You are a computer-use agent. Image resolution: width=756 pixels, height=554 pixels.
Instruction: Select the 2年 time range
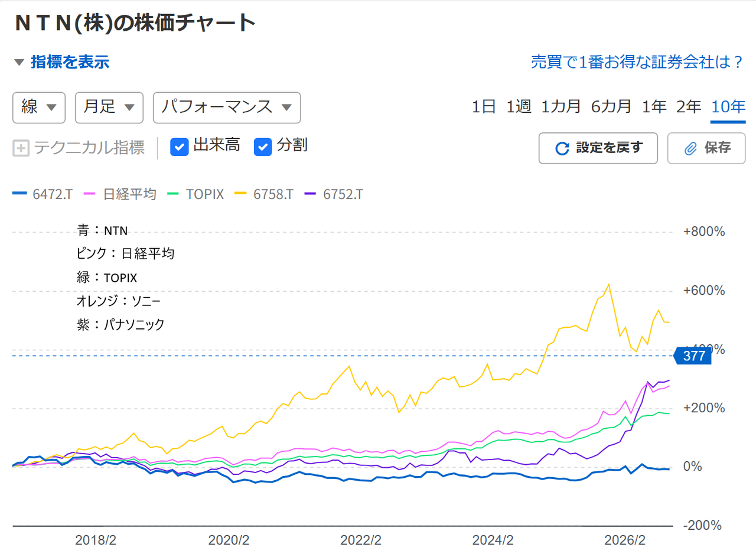point(689,107)
